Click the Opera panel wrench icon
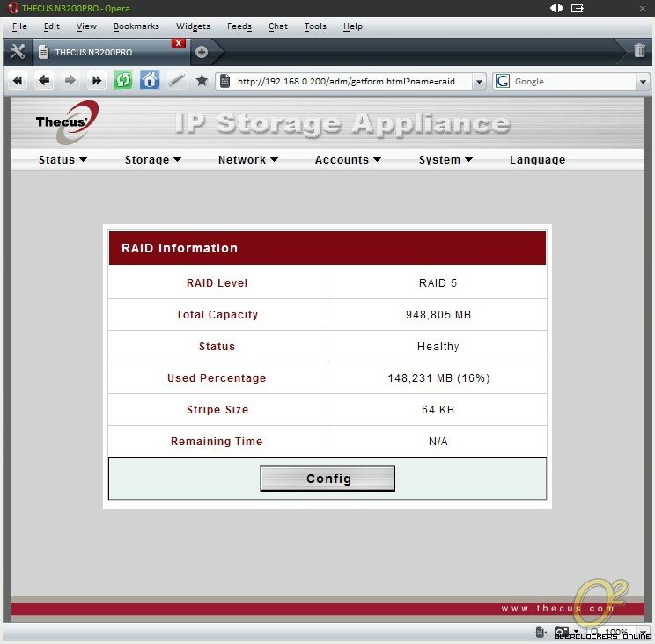 click(17, 52)
